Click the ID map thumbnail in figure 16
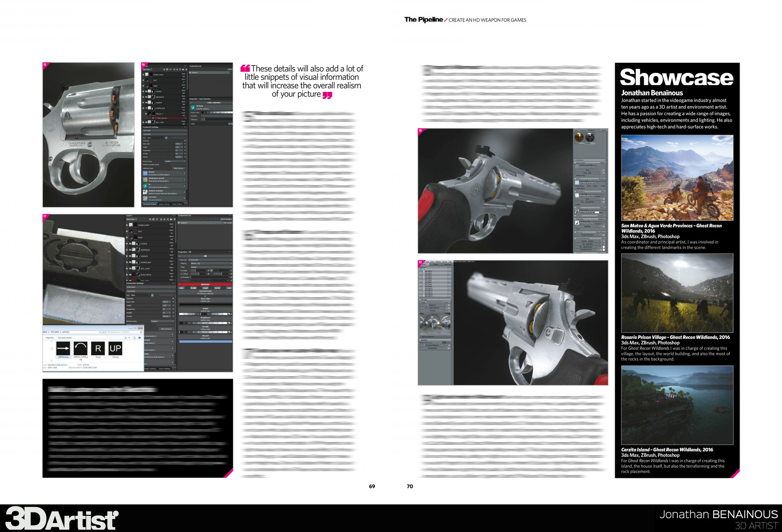This screenshot has width=782, height=532. pyautogui.click(x=145, y=186)
